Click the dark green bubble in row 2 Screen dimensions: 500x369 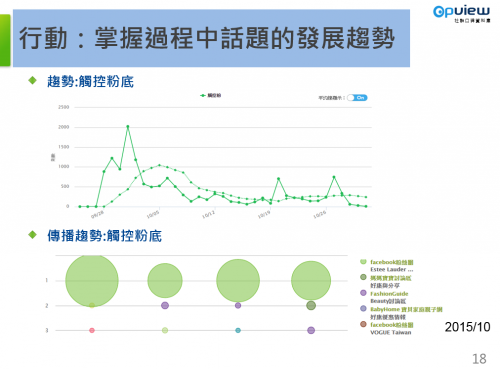click(x=311, y=305)
